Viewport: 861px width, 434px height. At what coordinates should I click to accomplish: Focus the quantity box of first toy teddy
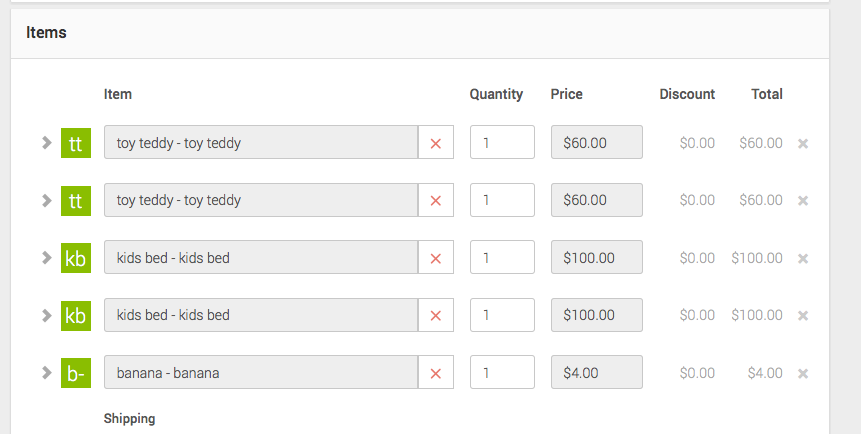(502, 143)
